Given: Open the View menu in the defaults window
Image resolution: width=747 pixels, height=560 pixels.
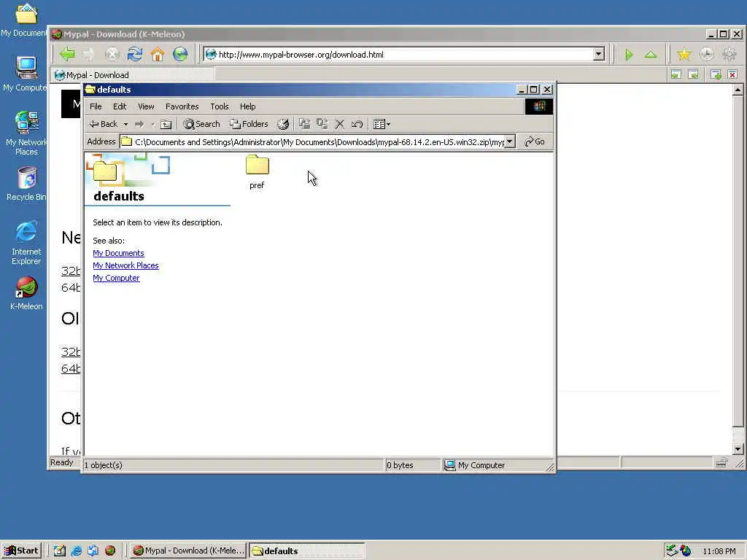Looking at the screenshot, I should click(146, 106).
